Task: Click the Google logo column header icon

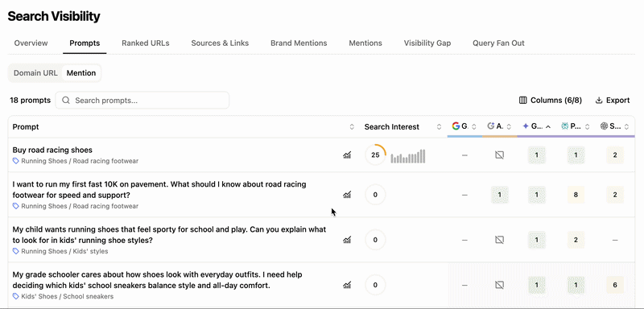Action: pos(456,126)
